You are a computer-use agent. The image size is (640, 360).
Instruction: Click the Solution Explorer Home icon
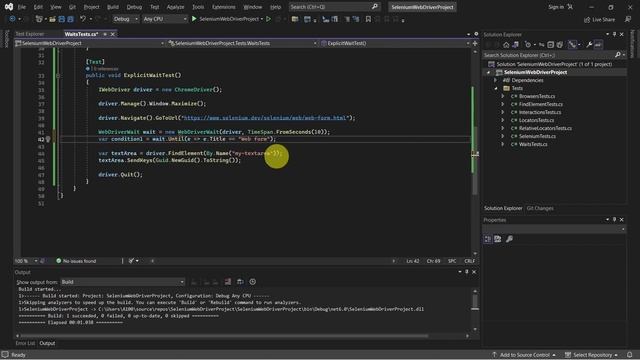click(x=506, y=45)
